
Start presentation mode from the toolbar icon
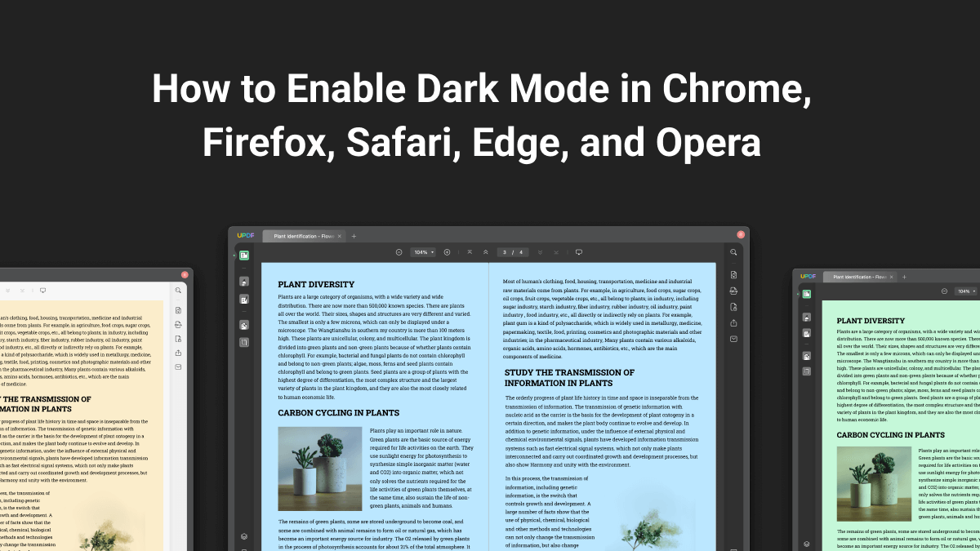pyautogui.click(x=580, y=252)
